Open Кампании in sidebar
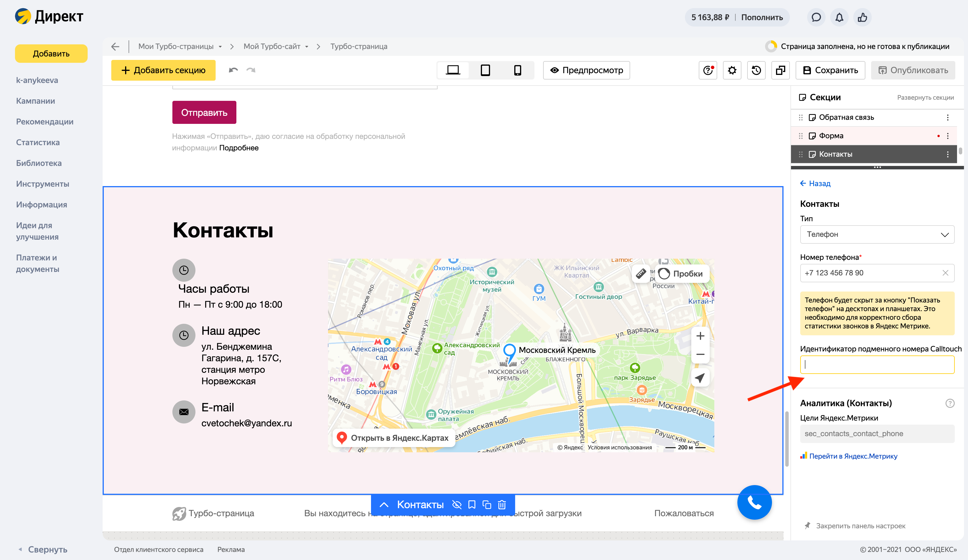The height and width of the screenshot is (560, 968). [35, 101]
